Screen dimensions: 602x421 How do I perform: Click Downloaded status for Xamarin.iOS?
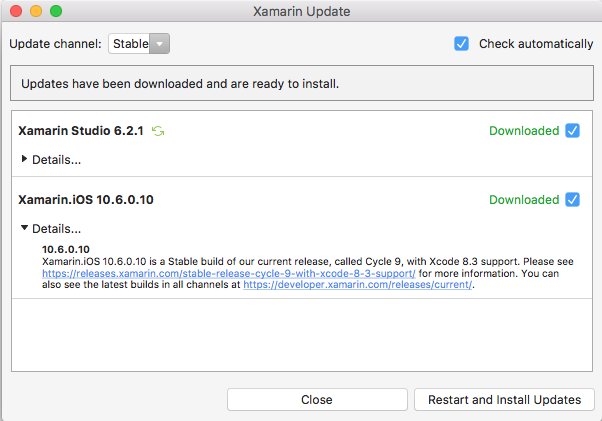tap(524, 200)
